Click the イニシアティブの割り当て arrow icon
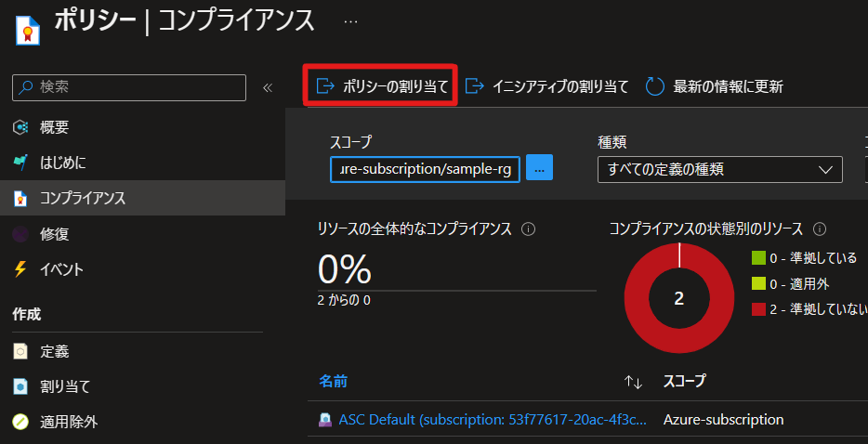The height and width of the screenshot is (444, 868). click(475, 86)
